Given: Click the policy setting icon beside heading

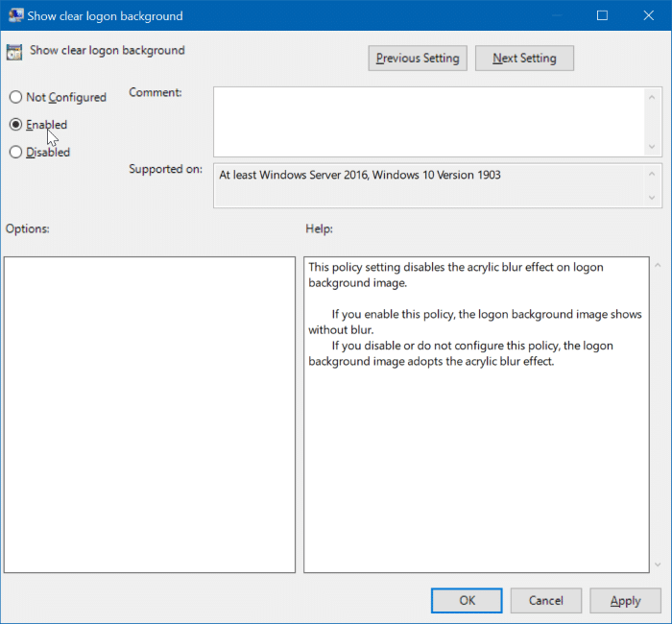Looking at the screenshot, I should point(14,52).
